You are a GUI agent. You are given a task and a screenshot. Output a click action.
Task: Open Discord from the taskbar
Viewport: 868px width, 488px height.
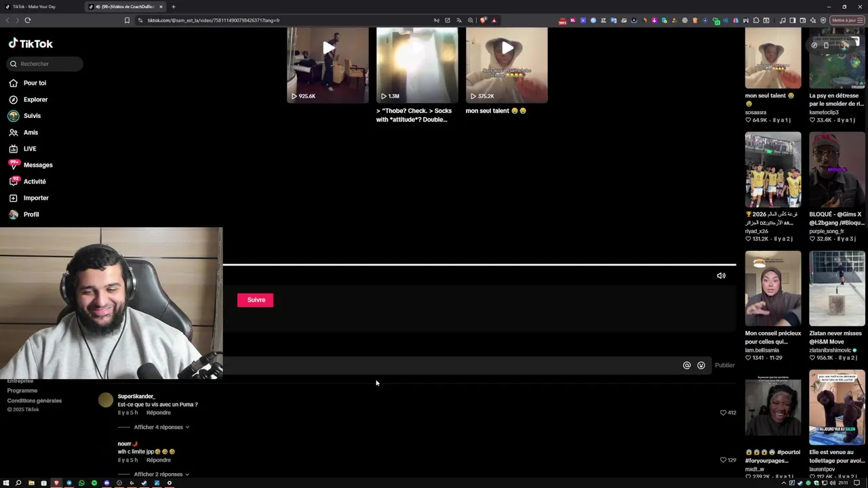(106, 483)
